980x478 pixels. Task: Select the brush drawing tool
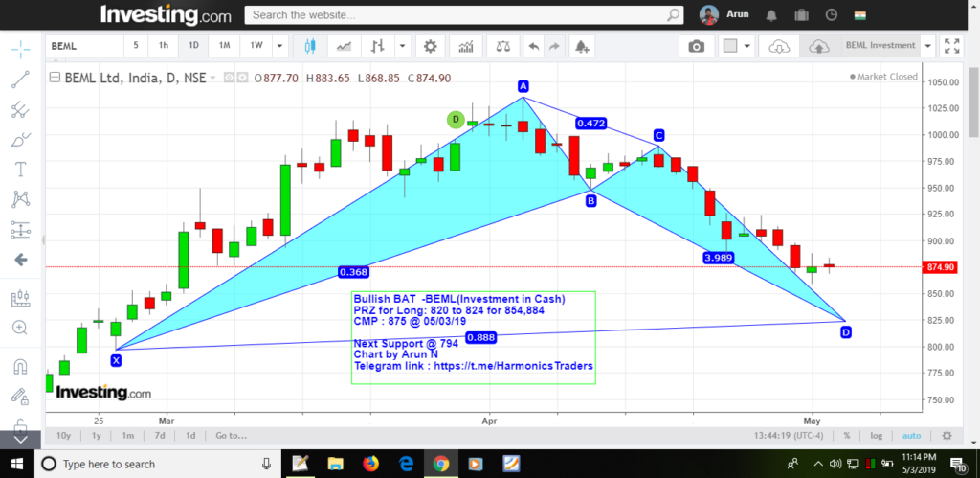(x=21, y=139)
